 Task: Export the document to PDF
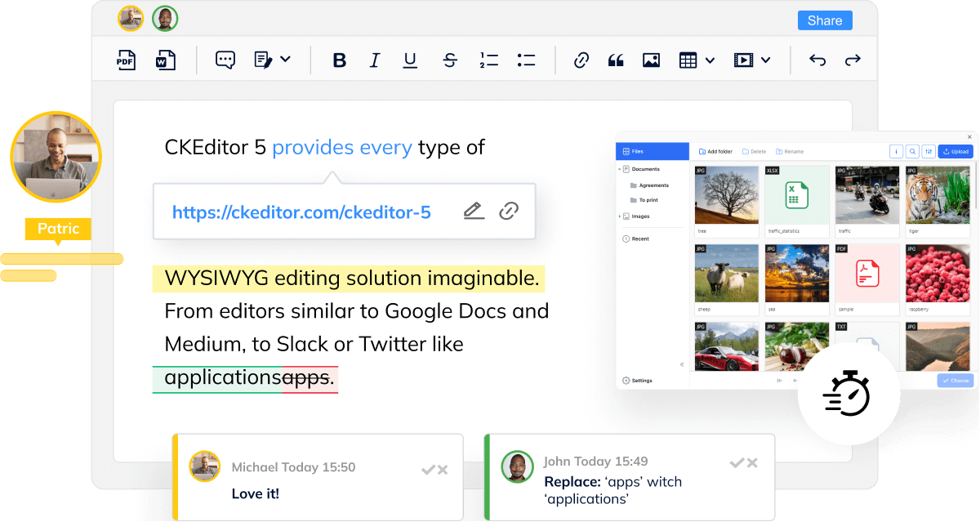point(127,60)
